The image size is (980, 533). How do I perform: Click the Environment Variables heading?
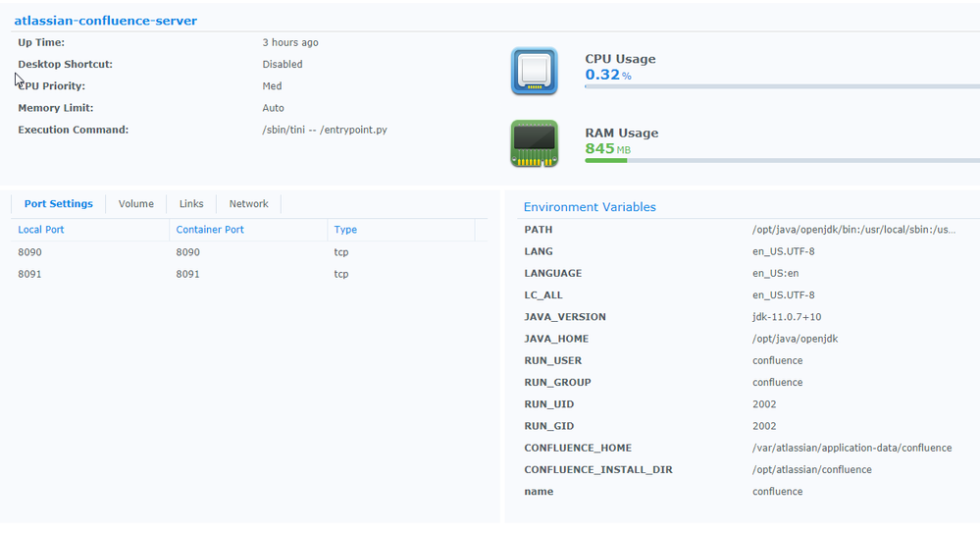coord(590,207)
